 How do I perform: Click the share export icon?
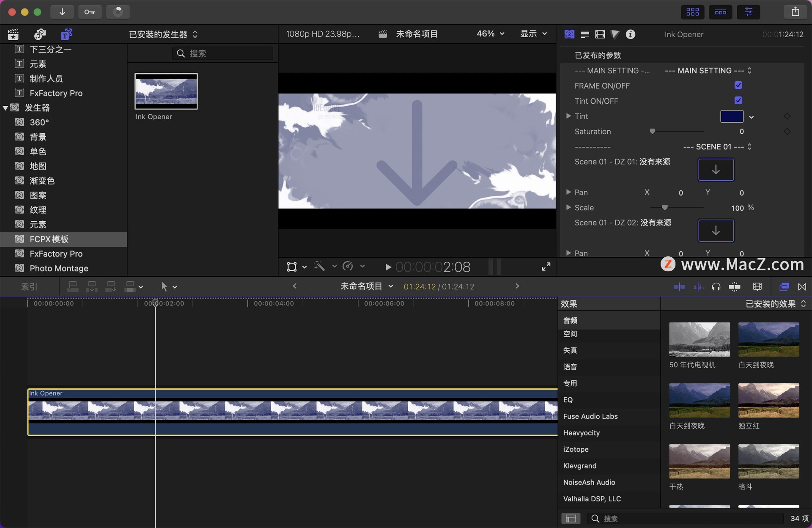click(x=795, y=12)
